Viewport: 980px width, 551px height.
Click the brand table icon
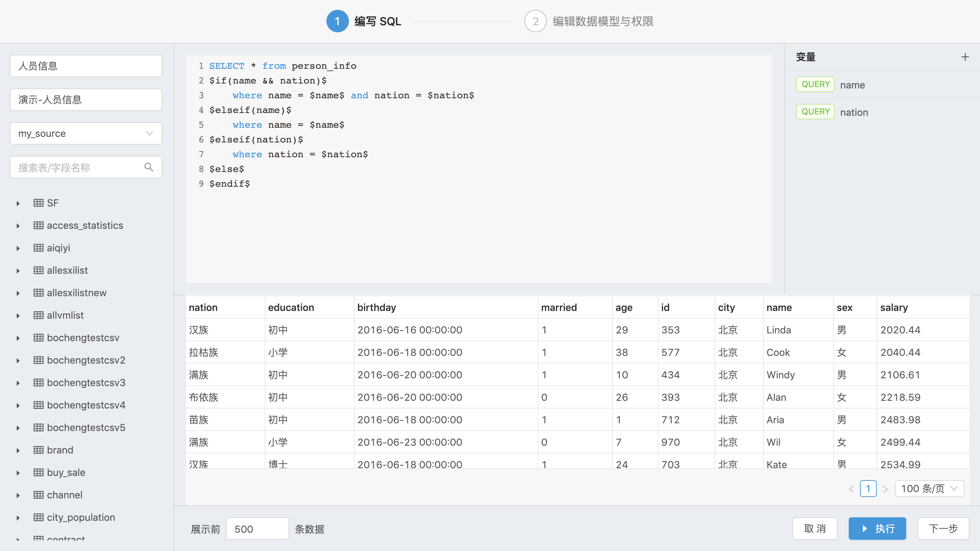click(x=38, y=450)
